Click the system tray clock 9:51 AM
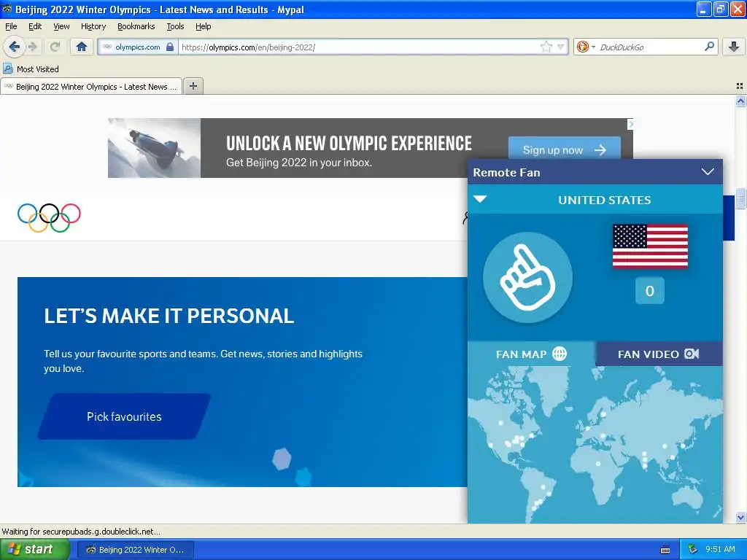This screenshot has height=560, width=747. [720, 549]
